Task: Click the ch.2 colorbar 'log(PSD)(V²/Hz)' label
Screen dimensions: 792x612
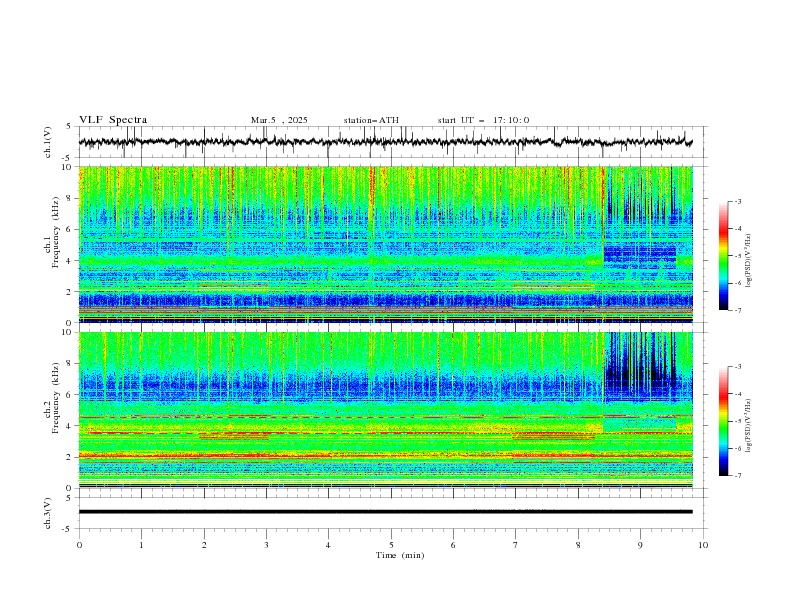Action: click(x=748, y=425)
